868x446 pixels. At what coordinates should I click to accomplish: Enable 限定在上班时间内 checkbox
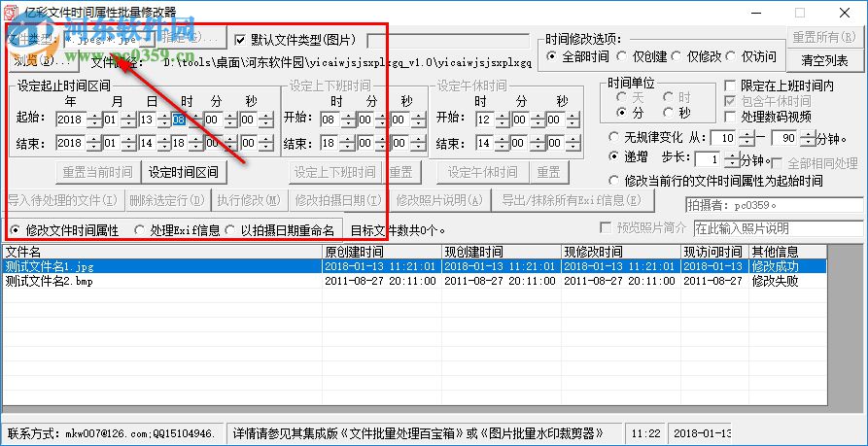point(730,86)
